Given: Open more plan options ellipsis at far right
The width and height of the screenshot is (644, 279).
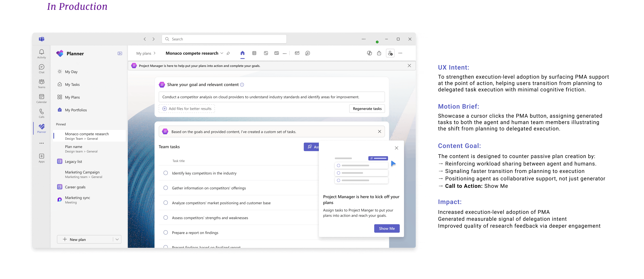Looking at the screenshot, I should tap(400, 53).
